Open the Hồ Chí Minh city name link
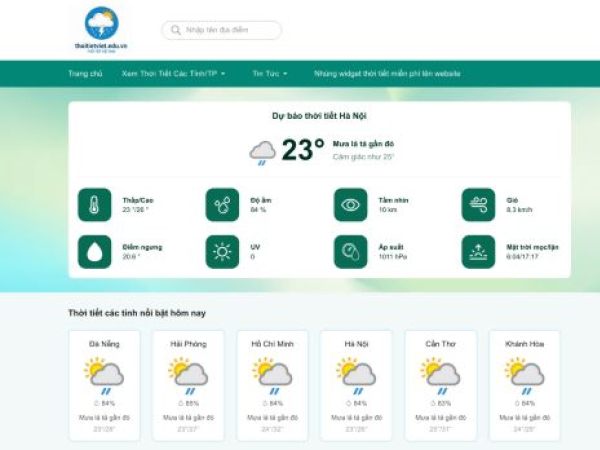 pos(272,344)
